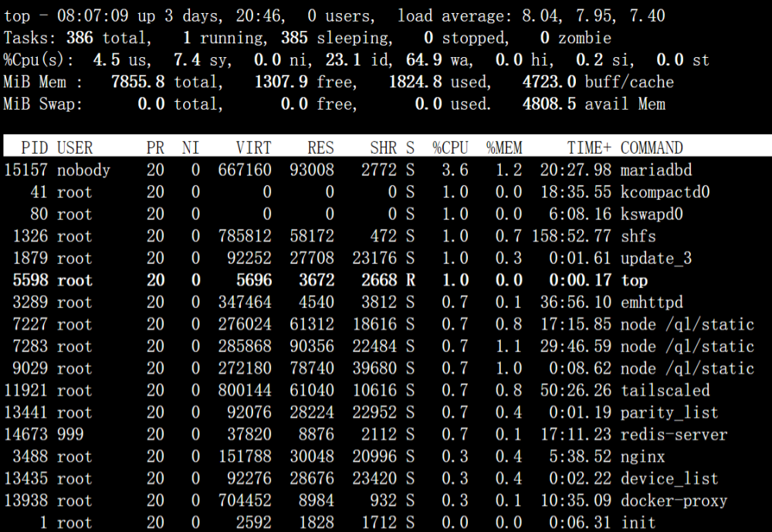Click the 158:52.77 time value of shfs
Image resolution: width=772 pixels, height=532 pixels.
pos(571,236)
